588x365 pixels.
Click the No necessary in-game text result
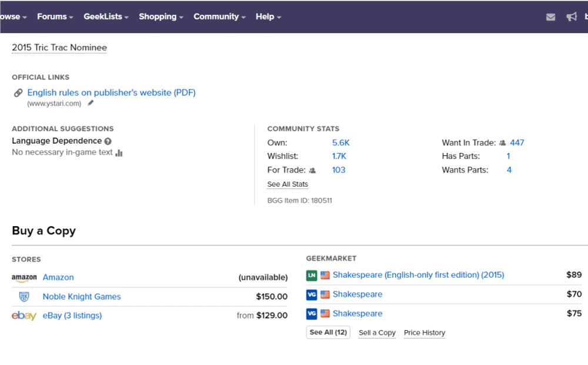tap(62, 152)
